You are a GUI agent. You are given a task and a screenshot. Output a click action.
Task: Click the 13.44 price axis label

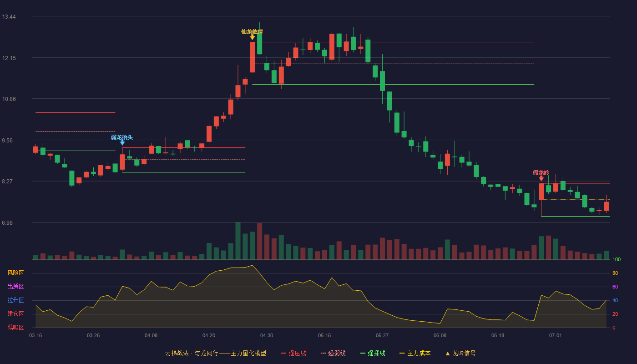[x=9, y=17]
